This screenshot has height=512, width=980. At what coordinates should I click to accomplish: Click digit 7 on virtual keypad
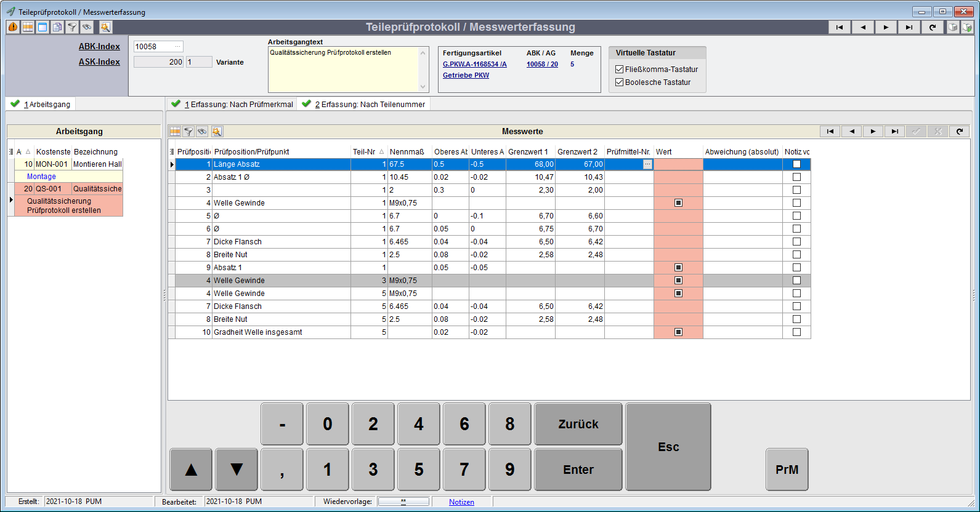(x=464, y=470)
